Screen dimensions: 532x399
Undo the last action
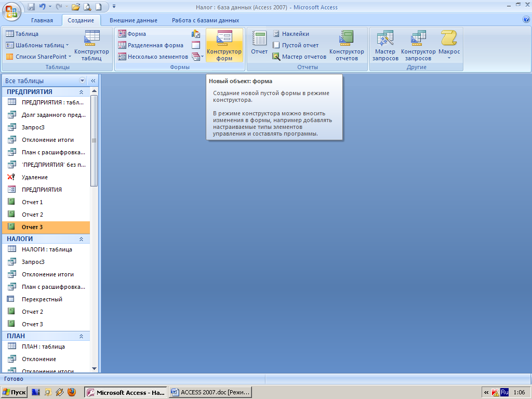(42, 6)
